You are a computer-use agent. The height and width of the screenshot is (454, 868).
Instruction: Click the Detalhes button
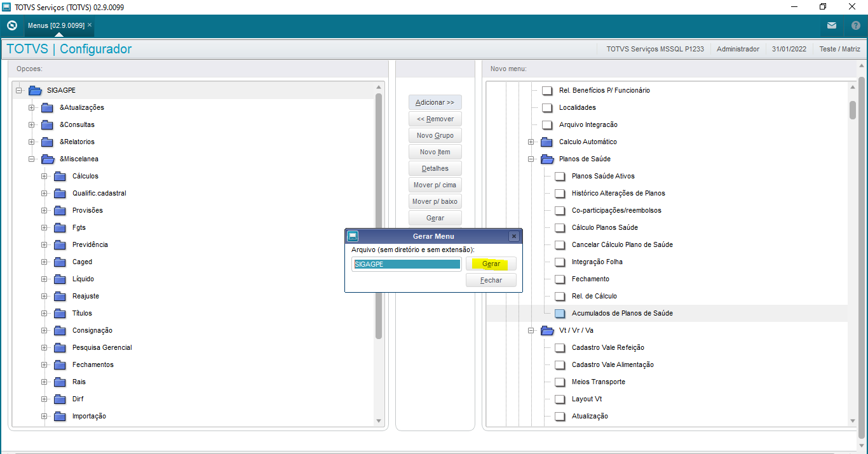[435, 168]
